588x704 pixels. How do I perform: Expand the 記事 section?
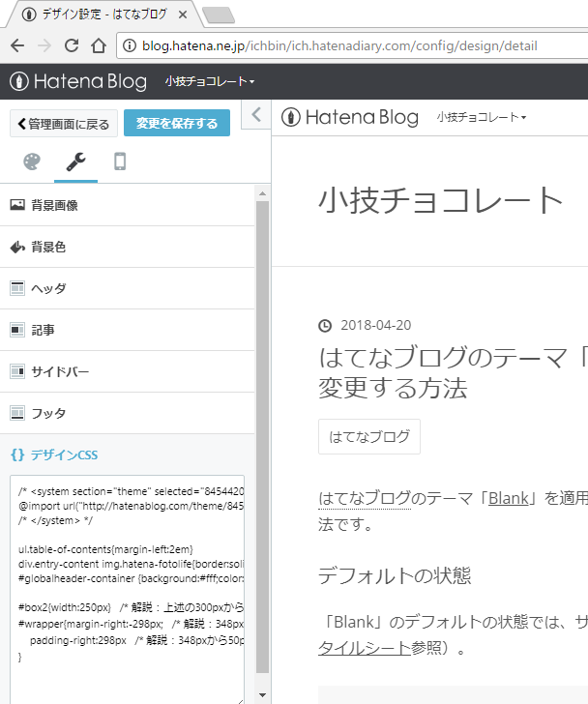(x=128, y=330)
